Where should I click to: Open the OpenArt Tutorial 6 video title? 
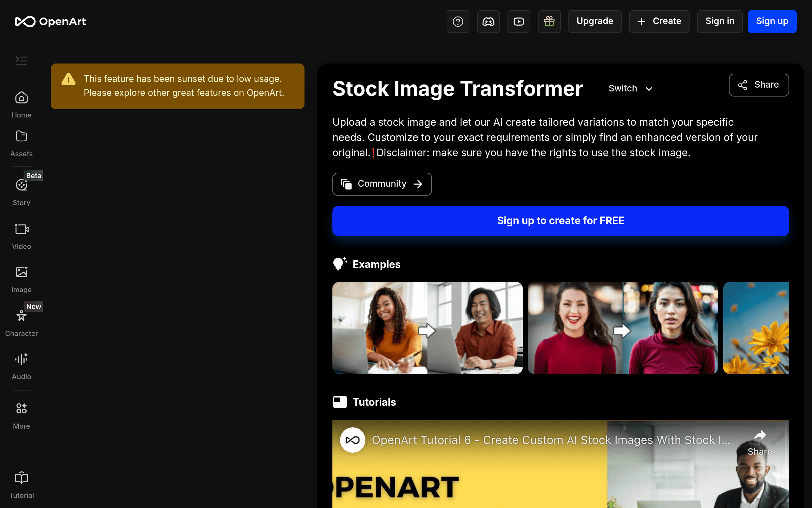[x=551, y=440]
